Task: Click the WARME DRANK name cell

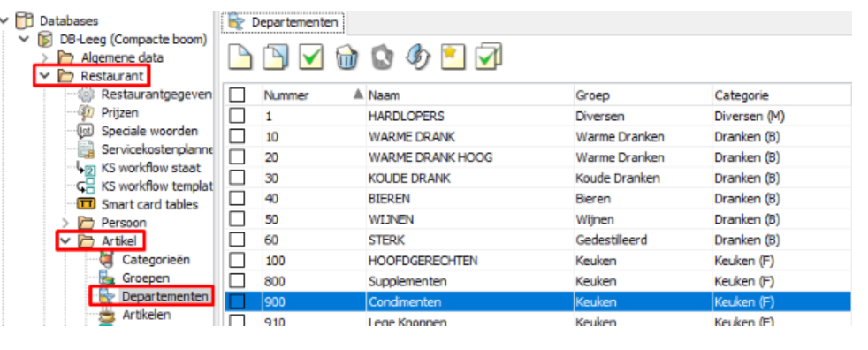Action: 470,136
